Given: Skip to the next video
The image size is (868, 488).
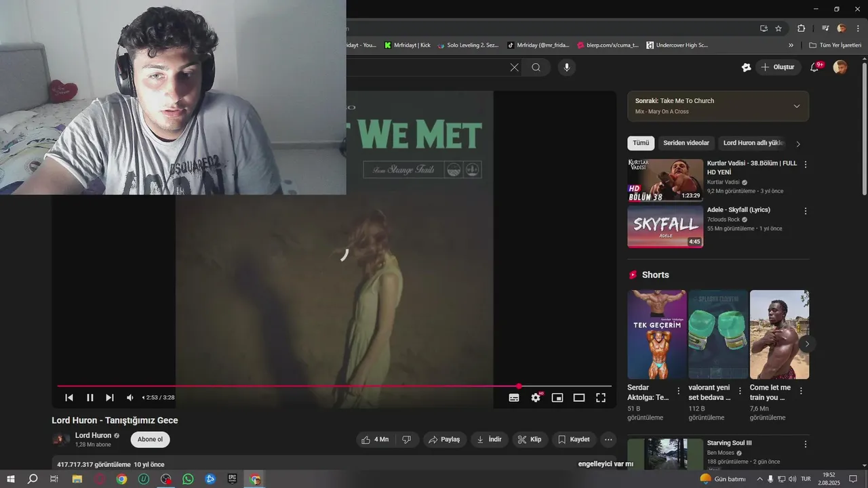Looking at the screenshot, I should [x=110, y=398].
